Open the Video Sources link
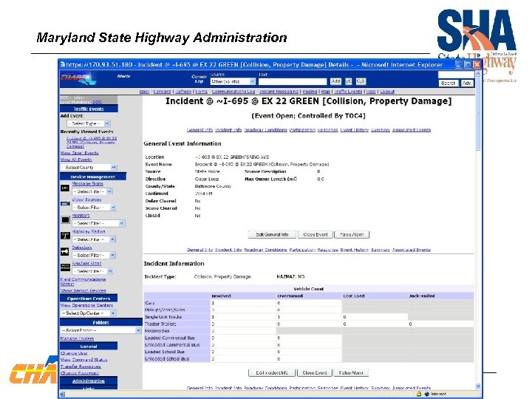This screenshot has width=532, height=399. pos(86,199)
